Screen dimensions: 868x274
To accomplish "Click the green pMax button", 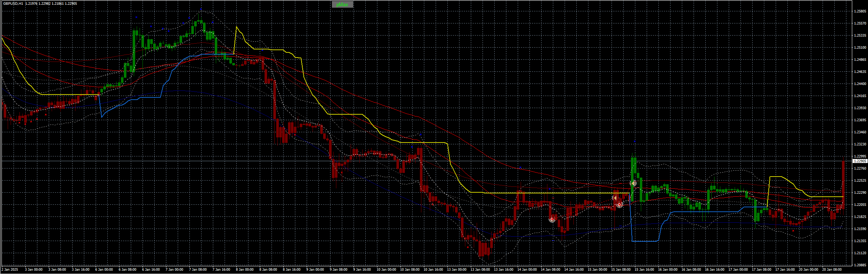I will (342, 4).
